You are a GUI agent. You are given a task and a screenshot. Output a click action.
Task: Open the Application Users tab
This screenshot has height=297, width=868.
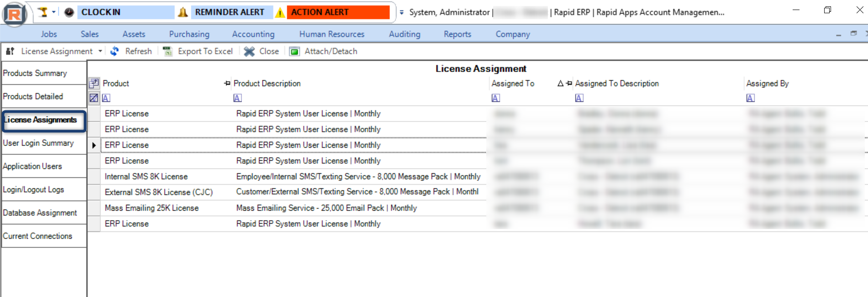(x=44, y=166)
